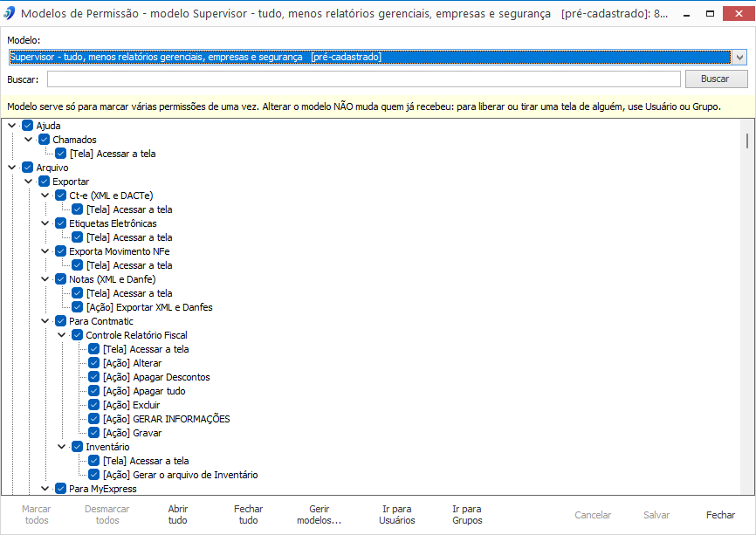Uncheck the [Ação] Apagar tudo checkbox
This screenshot has width=756, height=535.
click(x=94, y=391)
